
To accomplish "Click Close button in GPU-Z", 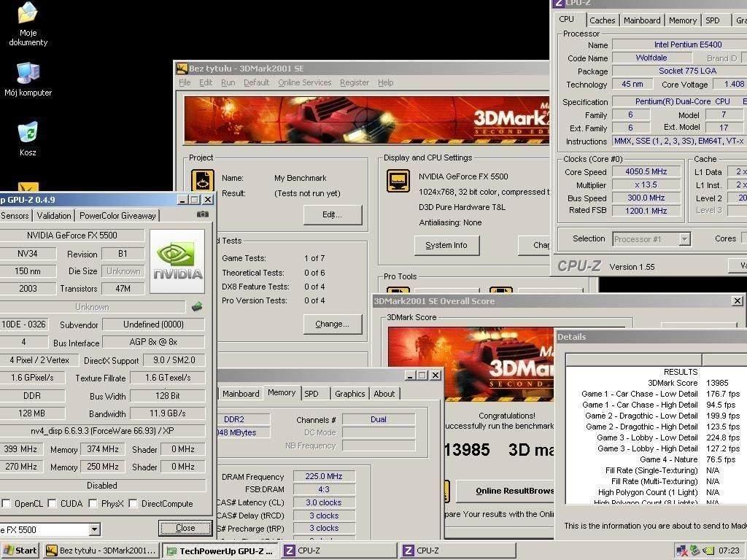I will point(185,528).
